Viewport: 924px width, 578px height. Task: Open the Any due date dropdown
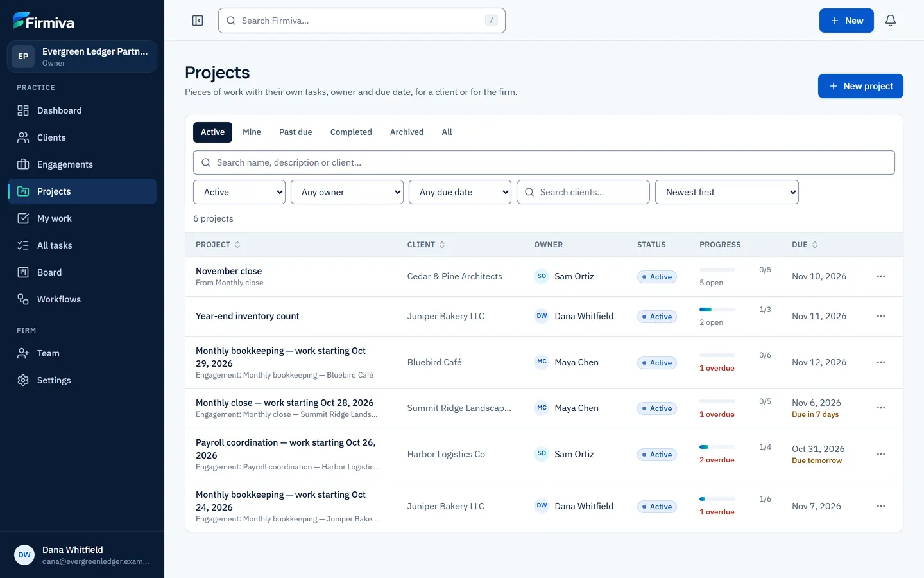[x=460, y=192]
